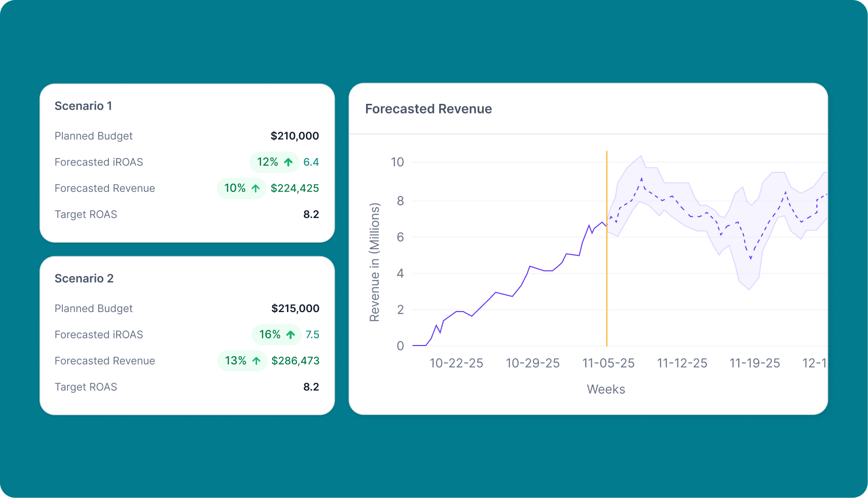Image resolution: width=868 pixels, height=498 pixels.
Task: Click the 6.4 forecasted iROAS value
Action: coord(311,162)
